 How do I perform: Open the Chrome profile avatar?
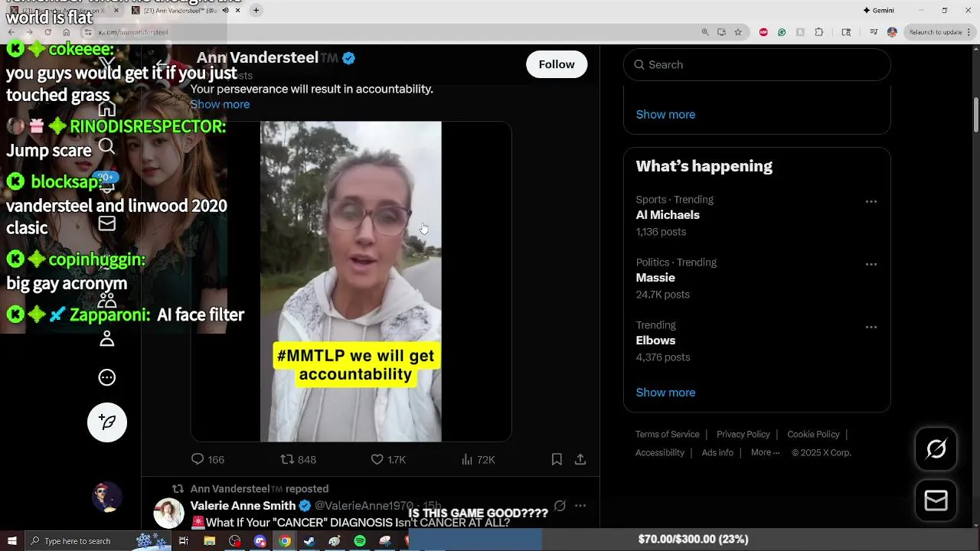[892, 32]
